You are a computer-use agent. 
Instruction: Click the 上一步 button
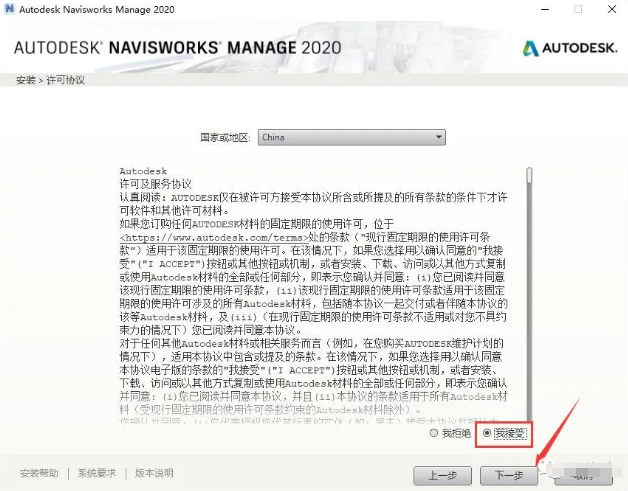click(442, 475)
